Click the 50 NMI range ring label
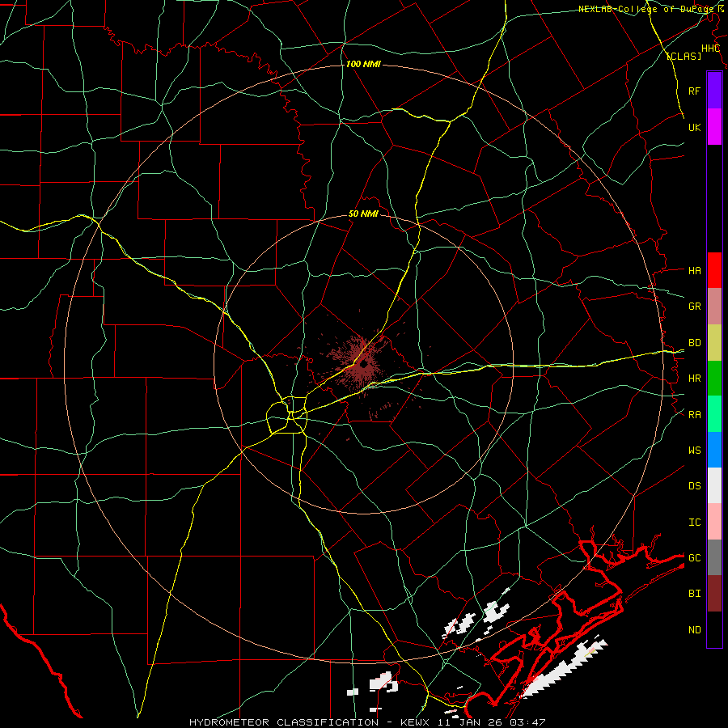The height and width of the screenshot is (728, 728). pos(363,214)
